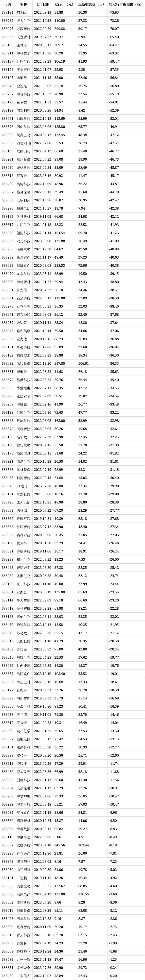This screenshot has height=980, width=145.
Task: Click the 较发行价折溢价（%） column header
Action: [125, 4]
